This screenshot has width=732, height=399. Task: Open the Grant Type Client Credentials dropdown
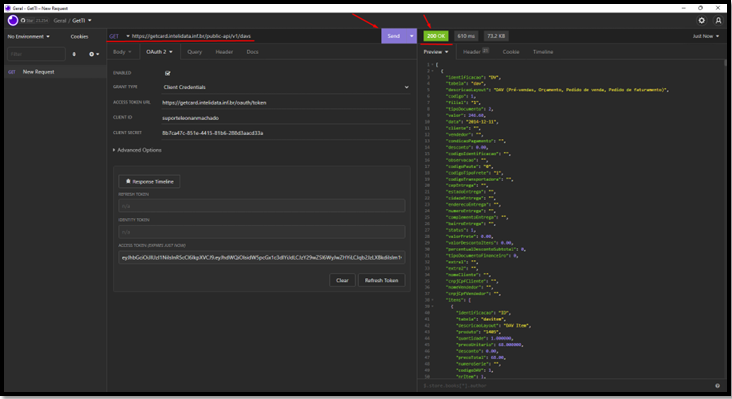[x=286, y=87]
